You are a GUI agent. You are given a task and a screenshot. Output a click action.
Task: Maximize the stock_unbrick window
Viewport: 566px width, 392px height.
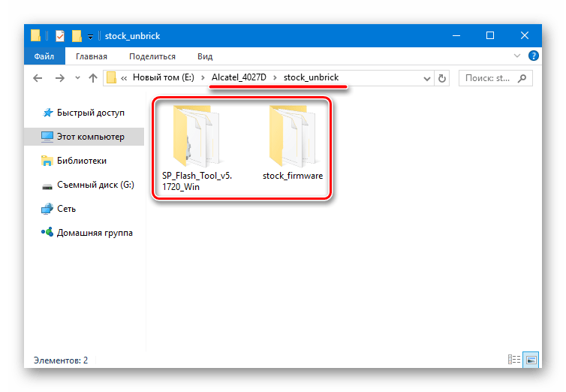click(x=490, y=35)
